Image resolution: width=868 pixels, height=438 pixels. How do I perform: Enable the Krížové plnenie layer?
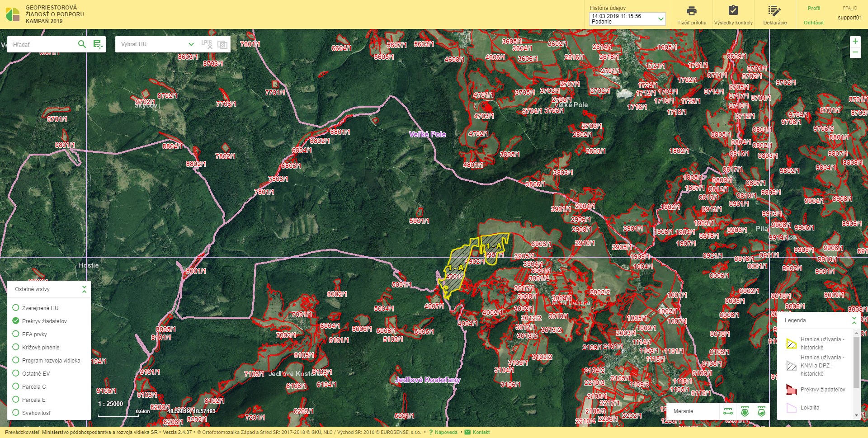point(16,347)
